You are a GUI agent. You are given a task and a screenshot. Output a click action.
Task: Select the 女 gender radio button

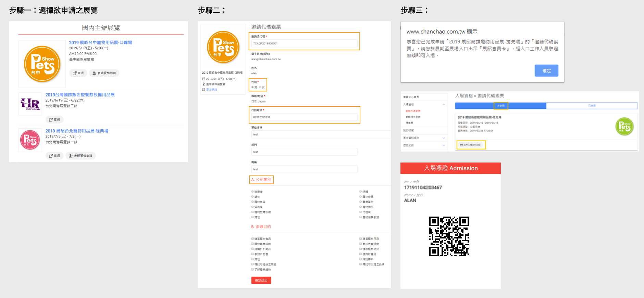[x=260, y=87]
